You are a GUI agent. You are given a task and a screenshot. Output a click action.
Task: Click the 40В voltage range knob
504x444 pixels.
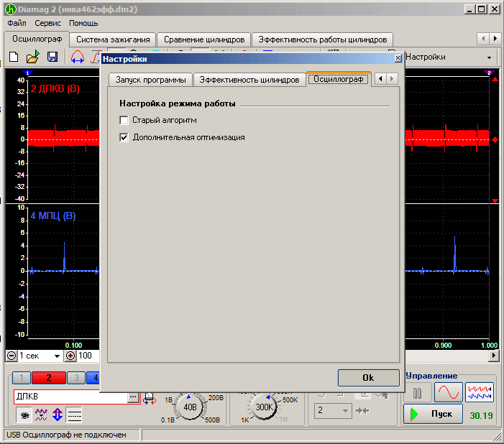pos(190,407)
